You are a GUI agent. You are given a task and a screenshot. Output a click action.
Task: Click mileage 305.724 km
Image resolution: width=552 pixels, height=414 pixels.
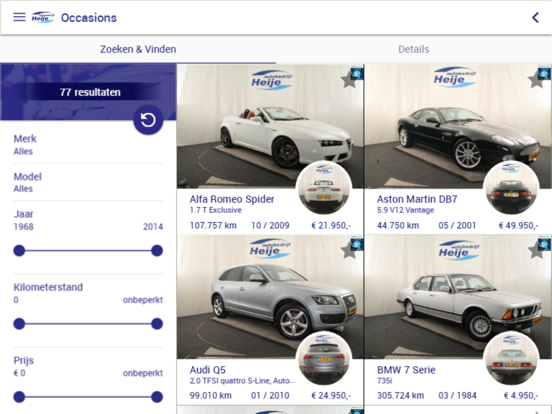400,396
